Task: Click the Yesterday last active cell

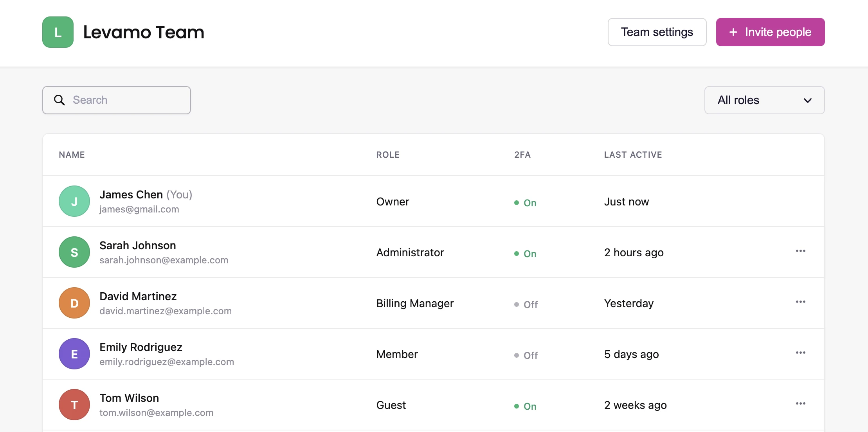Action: (629, 303)
